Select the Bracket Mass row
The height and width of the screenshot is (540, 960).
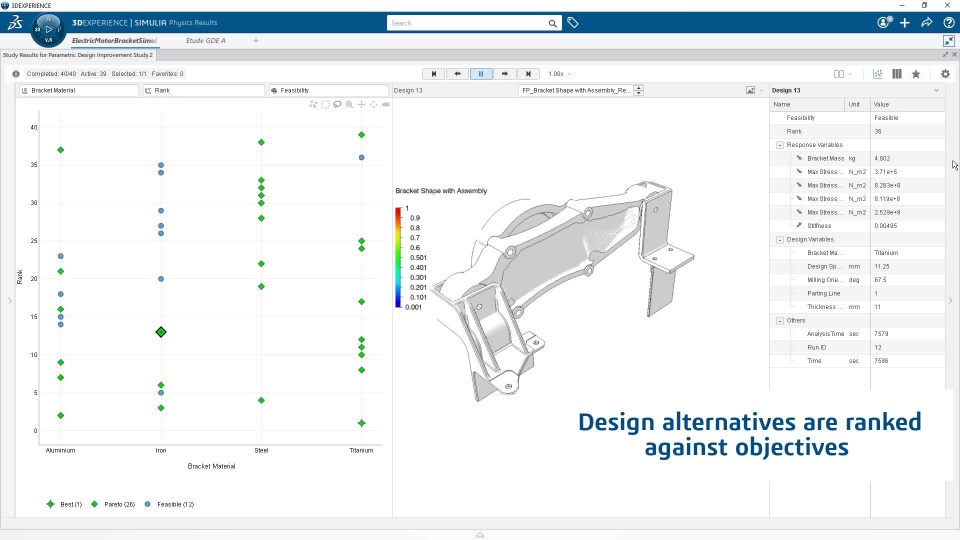pyautogui.click(x=857, y=159)
